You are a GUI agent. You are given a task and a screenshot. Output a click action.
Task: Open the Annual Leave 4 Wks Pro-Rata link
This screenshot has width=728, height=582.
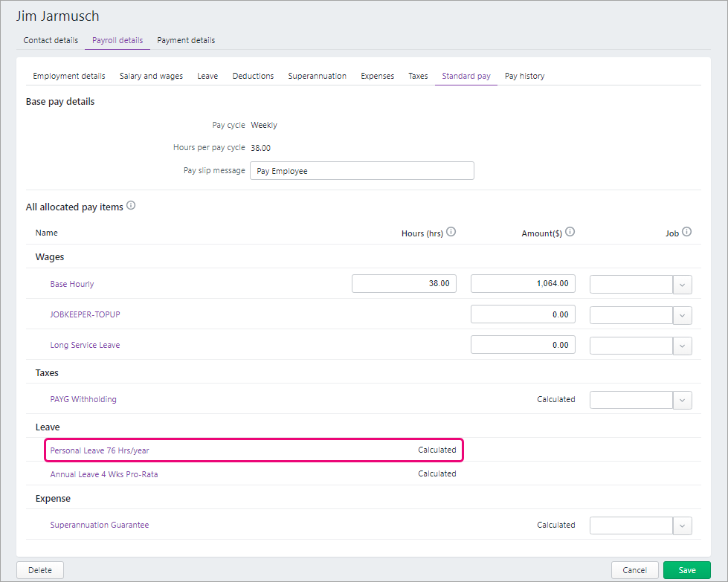click(x=104, y=474)
